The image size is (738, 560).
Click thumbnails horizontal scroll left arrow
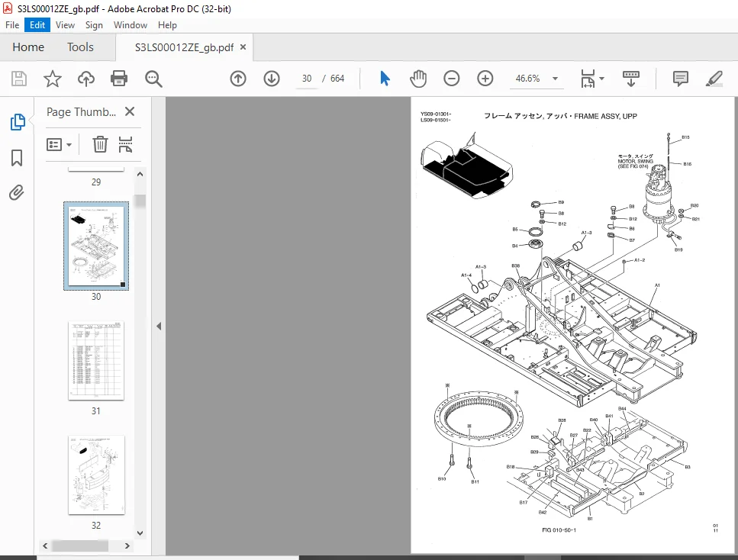(45, 546)
